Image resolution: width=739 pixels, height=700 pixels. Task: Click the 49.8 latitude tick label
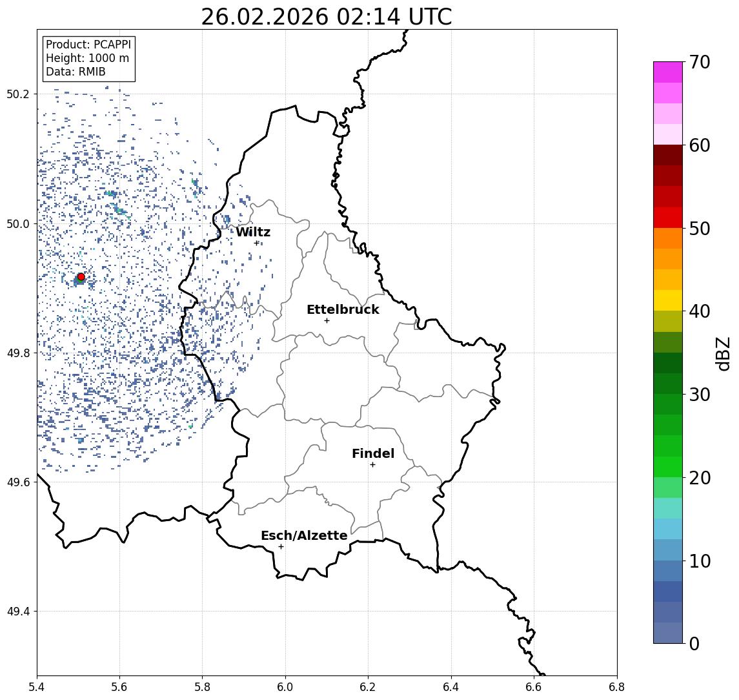click(17, 353)
